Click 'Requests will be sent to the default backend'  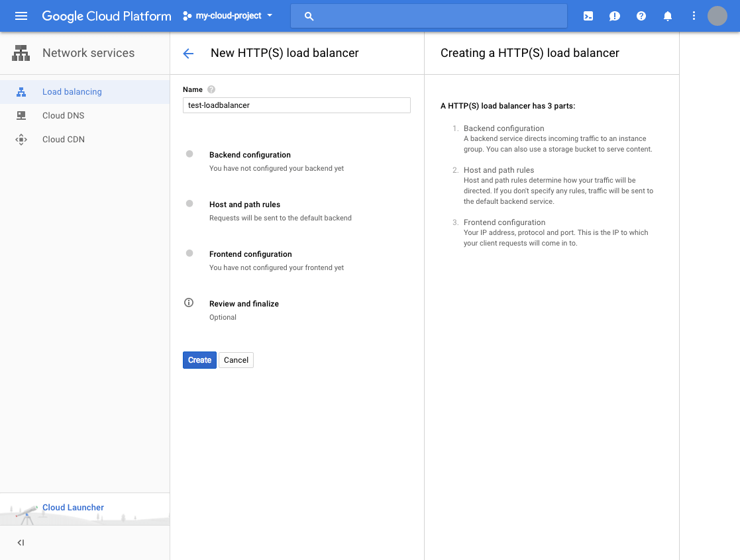click(x=280, y=218)
